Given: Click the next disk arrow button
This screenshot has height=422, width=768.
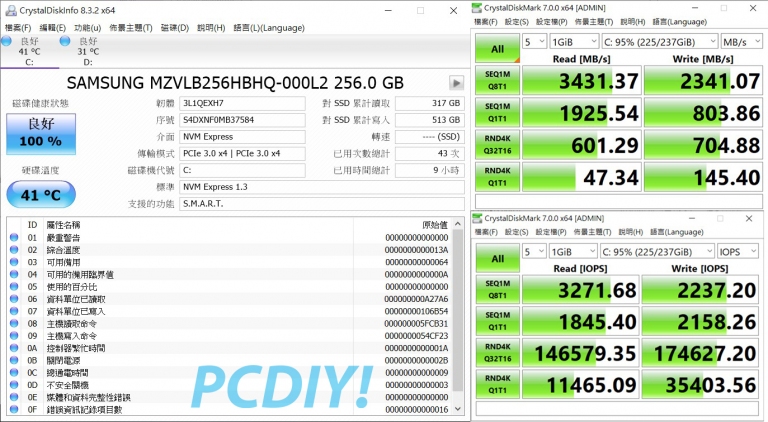Looking at the screenshot, I should 456,83.
